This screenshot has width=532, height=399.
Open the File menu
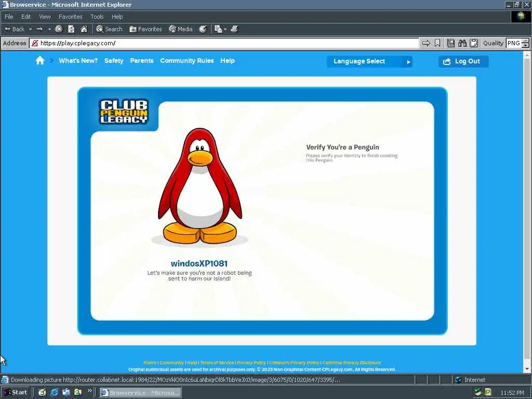pyautogui.click(x=9, y=17)
